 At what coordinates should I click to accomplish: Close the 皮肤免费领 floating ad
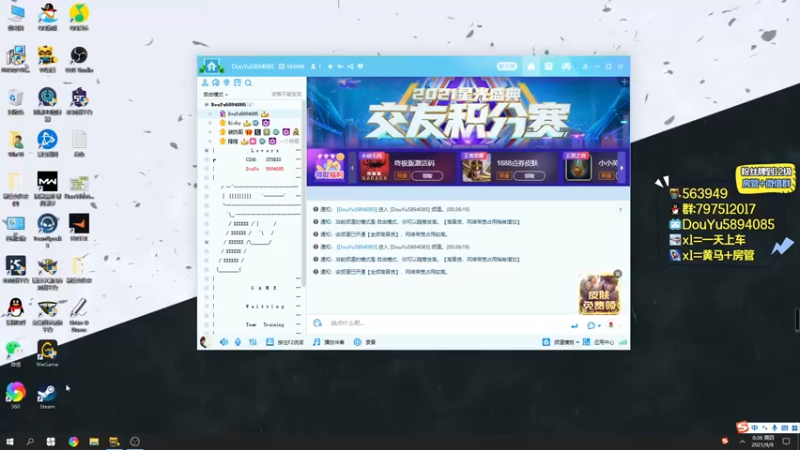pyautogui.click(x=618, y=274)
